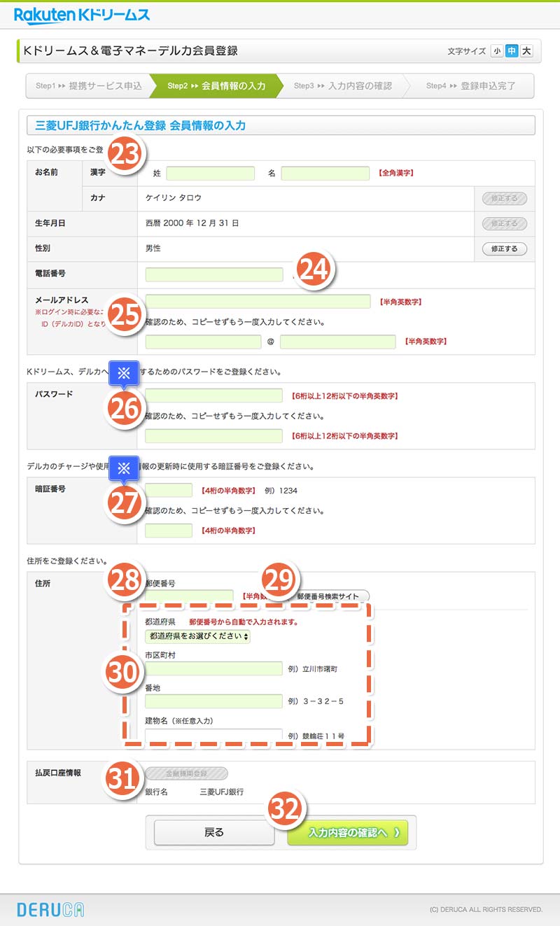Click 修正する button in the 生年月日 row
The image size is (560, 926).
click(505, 223)
